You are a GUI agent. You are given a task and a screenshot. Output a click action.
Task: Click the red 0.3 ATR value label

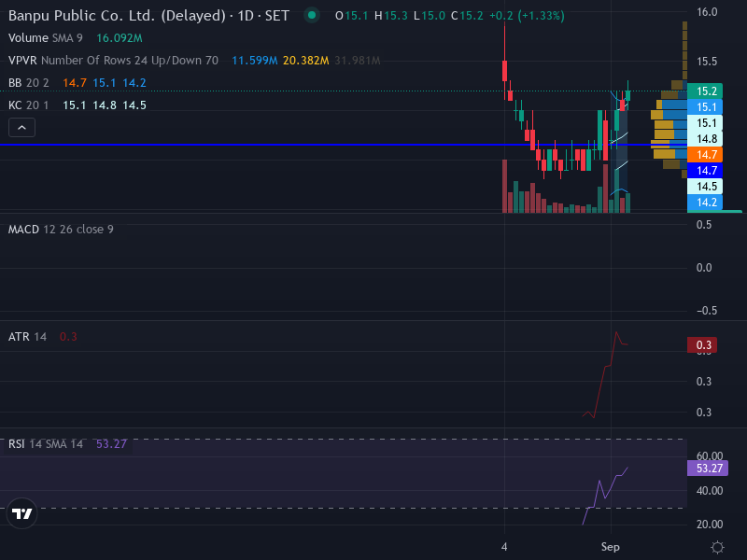coord(702,344)
